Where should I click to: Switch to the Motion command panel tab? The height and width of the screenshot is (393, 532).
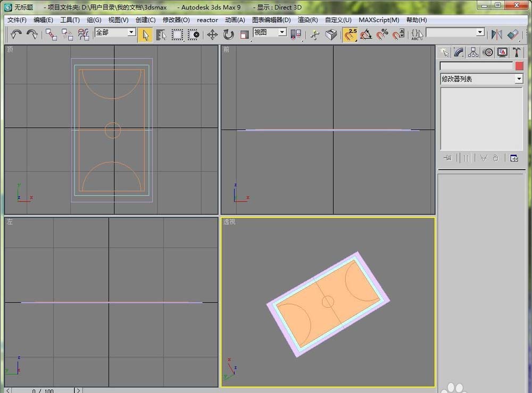point(488,52)
